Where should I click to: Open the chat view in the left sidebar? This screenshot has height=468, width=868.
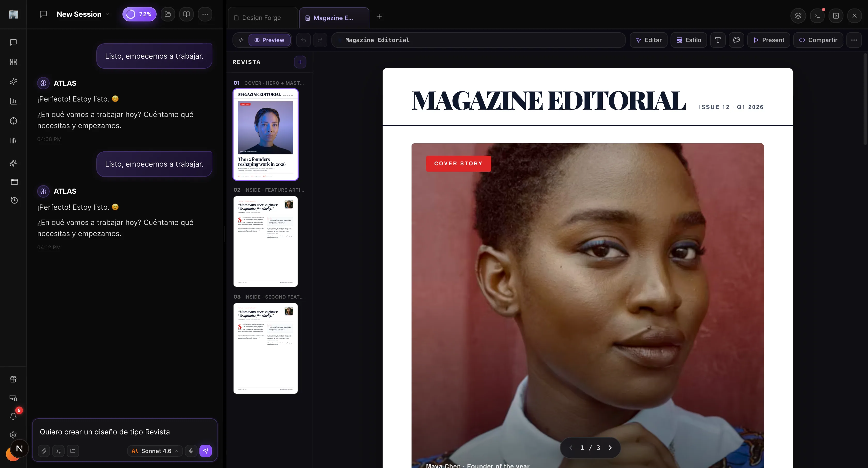pyautogui.click(x=13, y=42)
